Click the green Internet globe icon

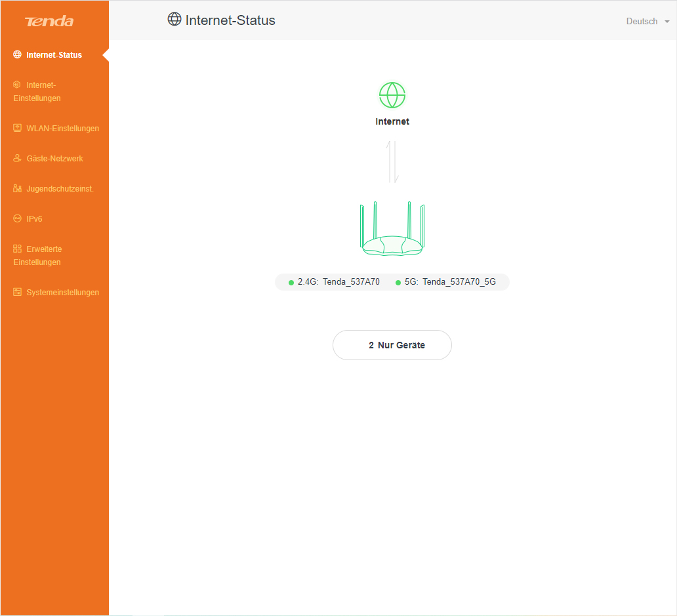pos(392,95)
